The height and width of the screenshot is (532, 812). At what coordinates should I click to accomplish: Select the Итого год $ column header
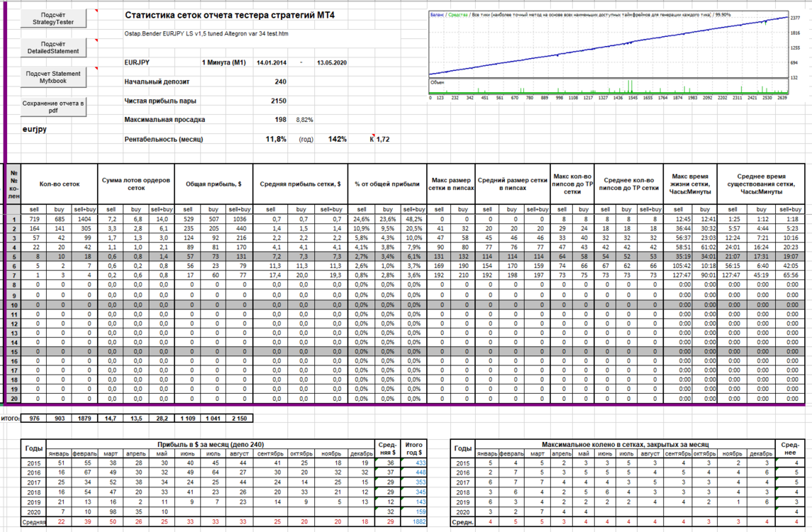point(413,448)
